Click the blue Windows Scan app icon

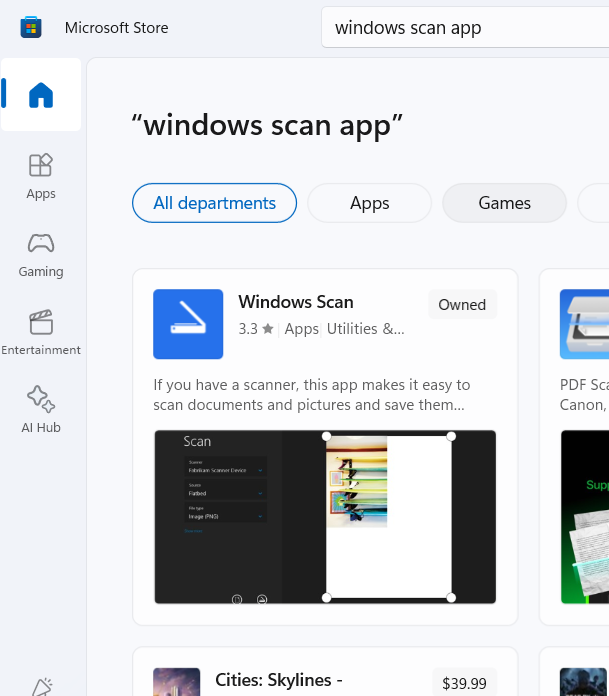click(x=188, y=324)
